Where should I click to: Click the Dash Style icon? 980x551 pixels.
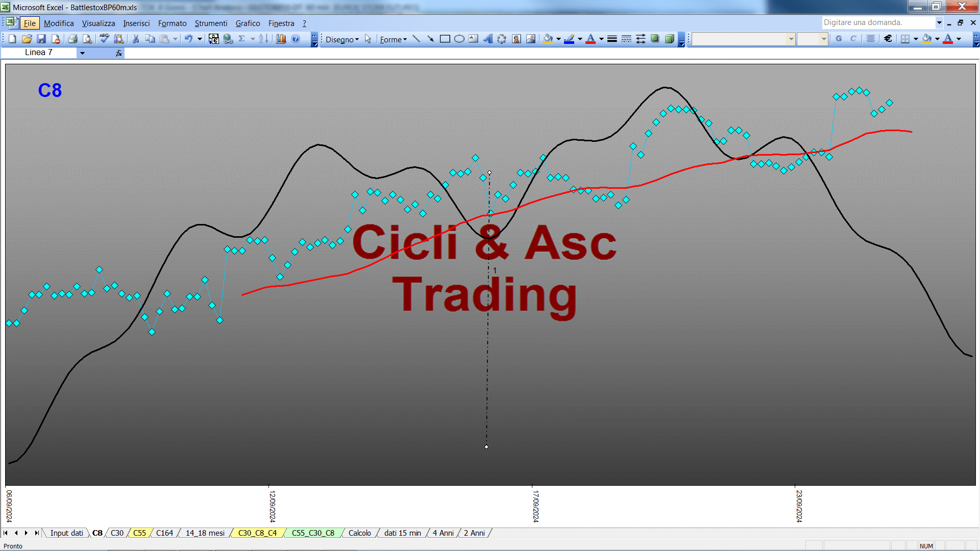pos(626,39)
